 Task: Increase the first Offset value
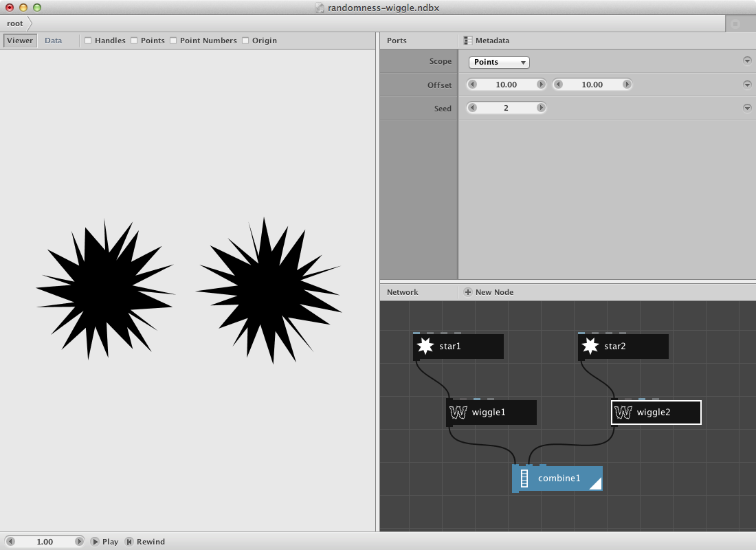point(540,85)
